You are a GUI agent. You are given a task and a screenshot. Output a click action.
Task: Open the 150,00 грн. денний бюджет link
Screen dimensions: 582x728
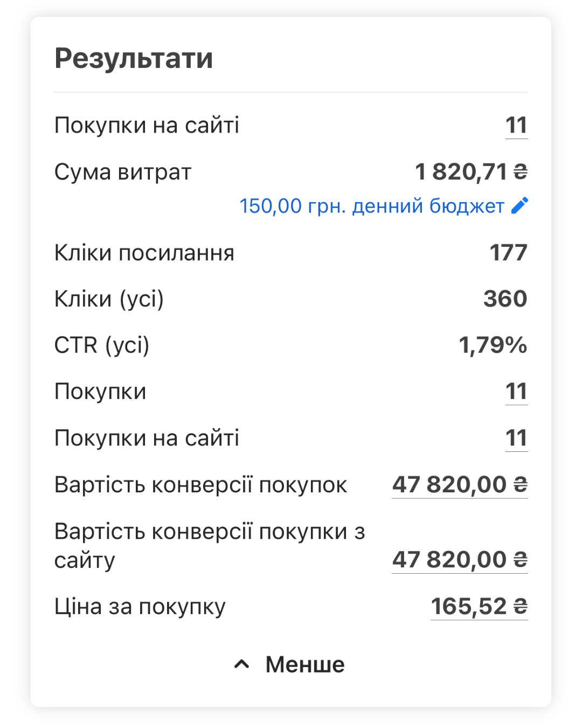372,206
